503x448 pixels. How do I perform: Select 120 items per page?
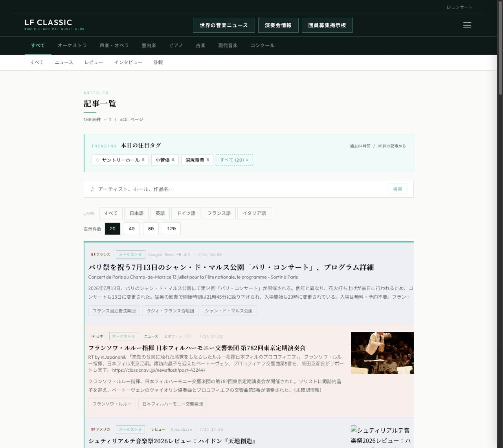(171, 229)
